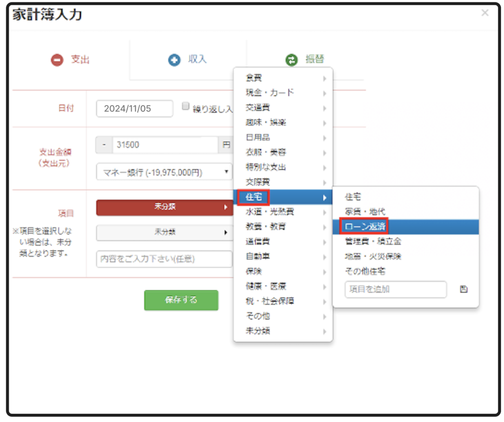This screenshot has width=504, height=422.
Task: Select 趣味・娯楽 in the category menu
Action: coord(283,123)
